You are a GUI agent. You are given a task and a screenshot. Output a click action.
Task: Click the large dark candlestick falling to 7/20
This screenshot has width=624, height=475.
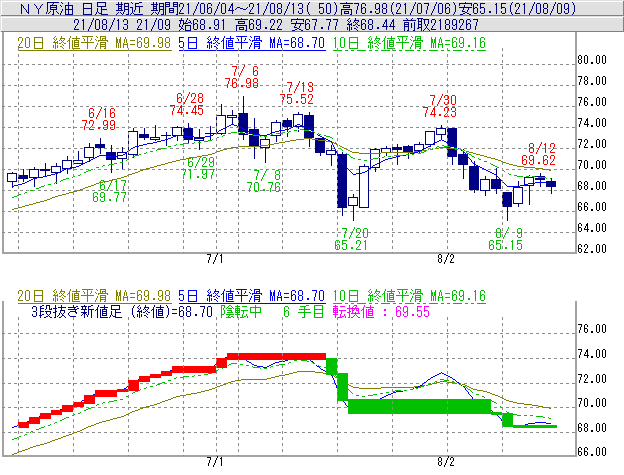342,181
